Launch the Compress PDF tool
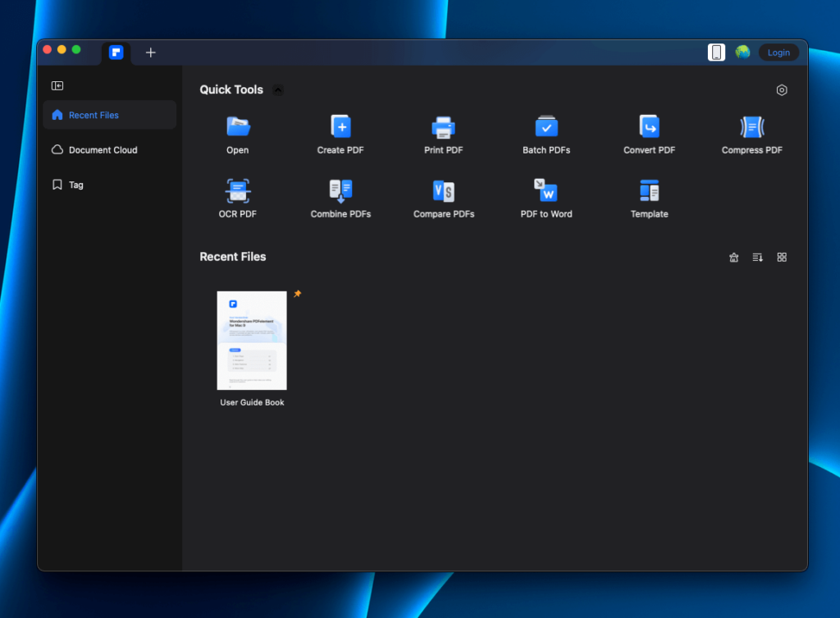Image resolution: width=840 pixels, height=618 pixels. tap(751, 135)
